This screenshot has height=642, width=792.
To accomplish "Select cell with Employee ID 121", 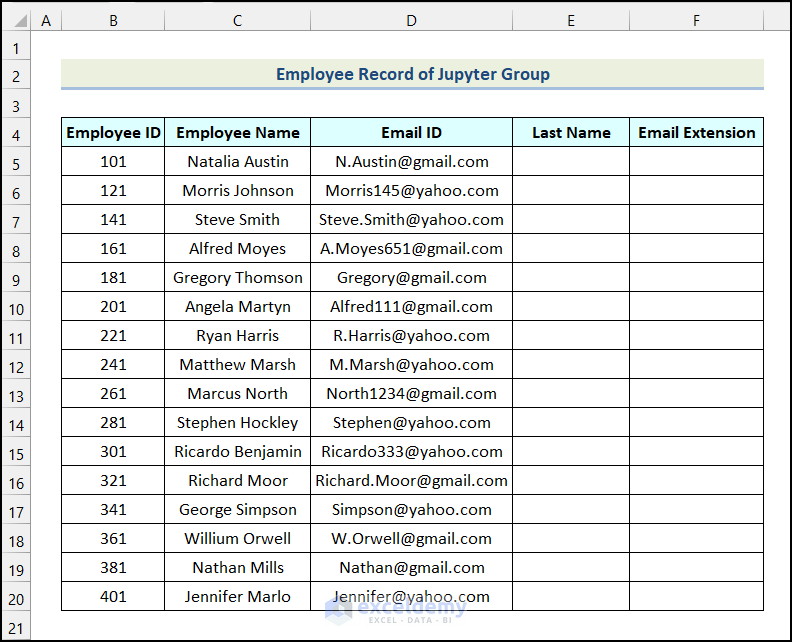I will 113,190.
